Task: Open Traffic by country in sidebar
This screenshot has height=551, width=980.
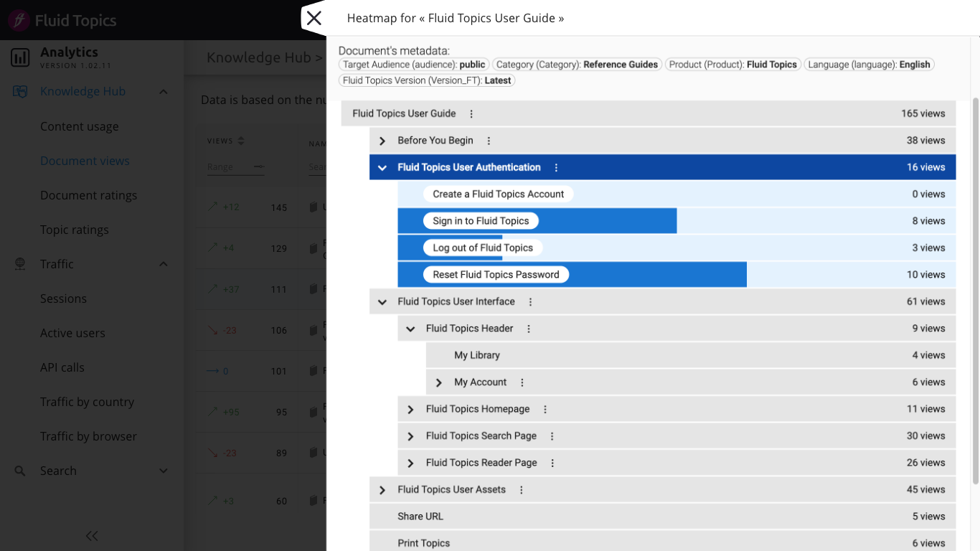Action: (x=87, y=402)
